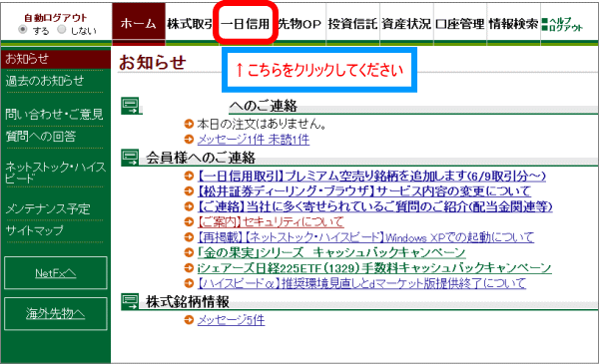This screenshot has height=364, width=599.
Task: Click the arrow bullet beside ご連絡 notice
Action: point(189,206)
